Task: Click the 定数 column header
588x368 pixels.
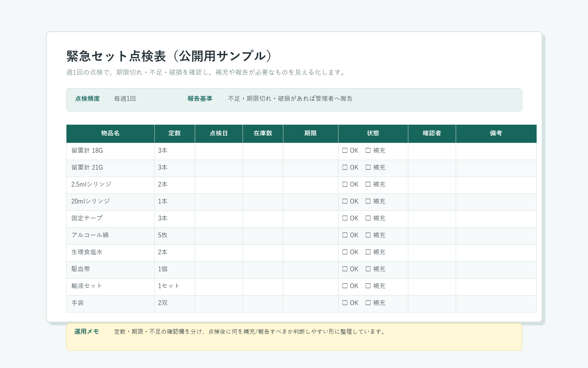Action: click(175, 134)
